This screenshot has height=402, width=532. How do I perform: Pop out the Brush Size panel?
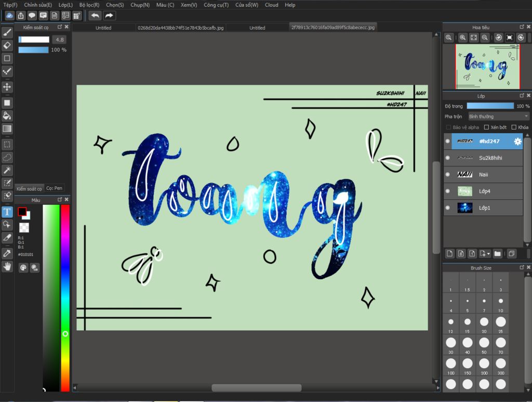tap(522, 267)
